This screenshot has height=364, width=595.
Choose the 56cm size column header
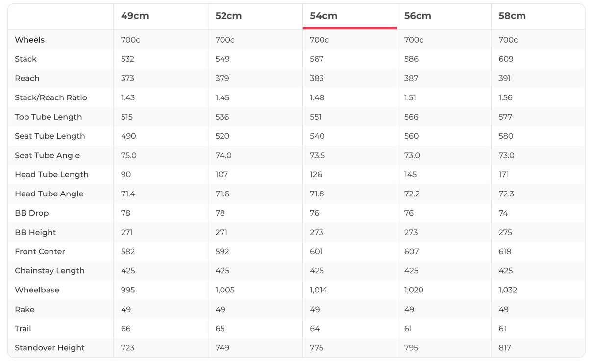click(418, 16)
